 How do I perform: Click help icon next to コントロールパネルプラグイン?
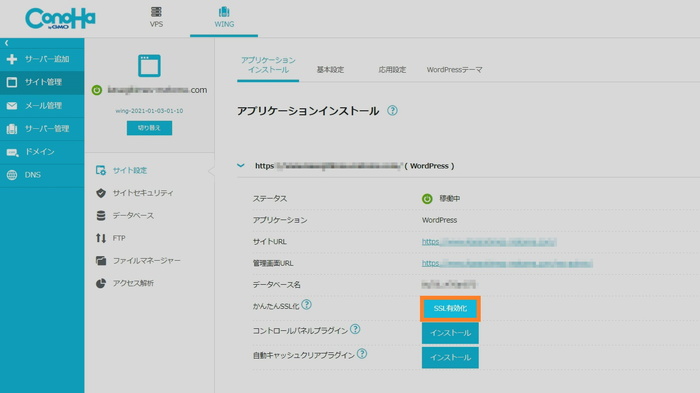(x=355, y=329)
